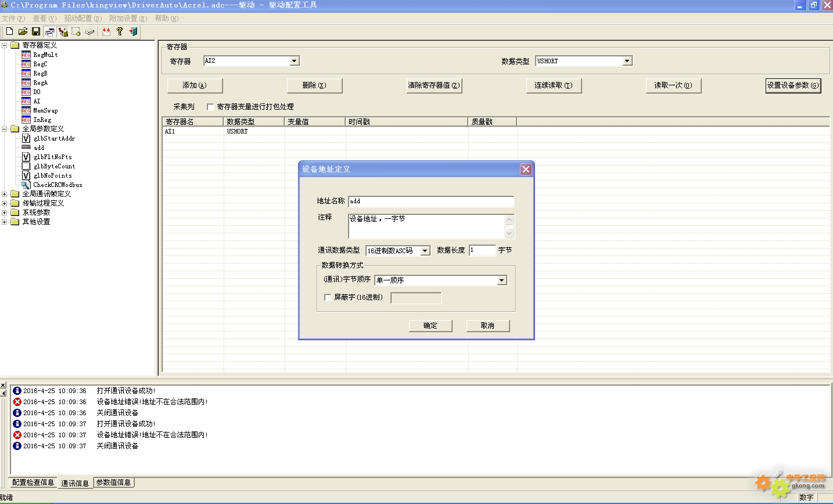
Task: Click the 地址名称 input field
Action: [430, 201]
